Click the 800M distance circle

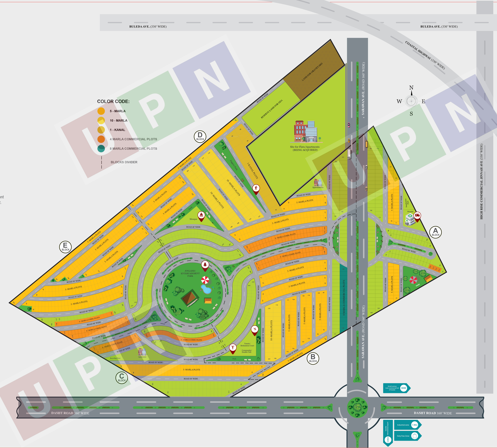pos(404,388)
